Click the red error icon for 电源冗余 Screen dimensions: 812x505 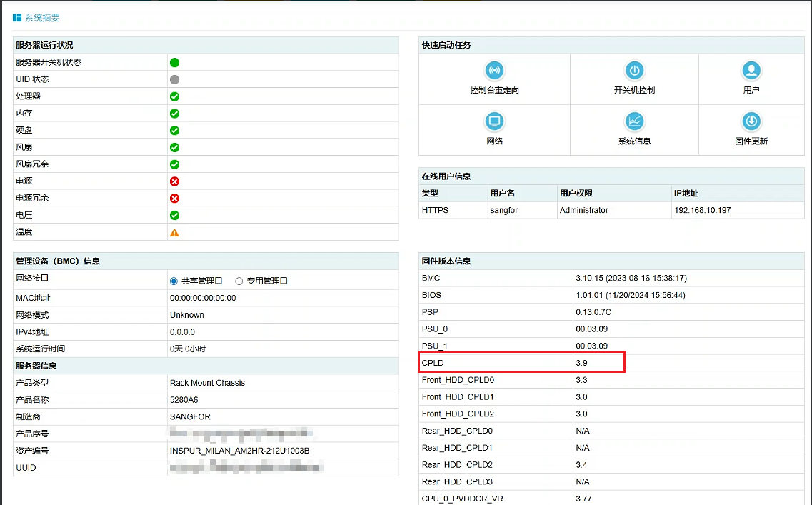tap(174, 199)
